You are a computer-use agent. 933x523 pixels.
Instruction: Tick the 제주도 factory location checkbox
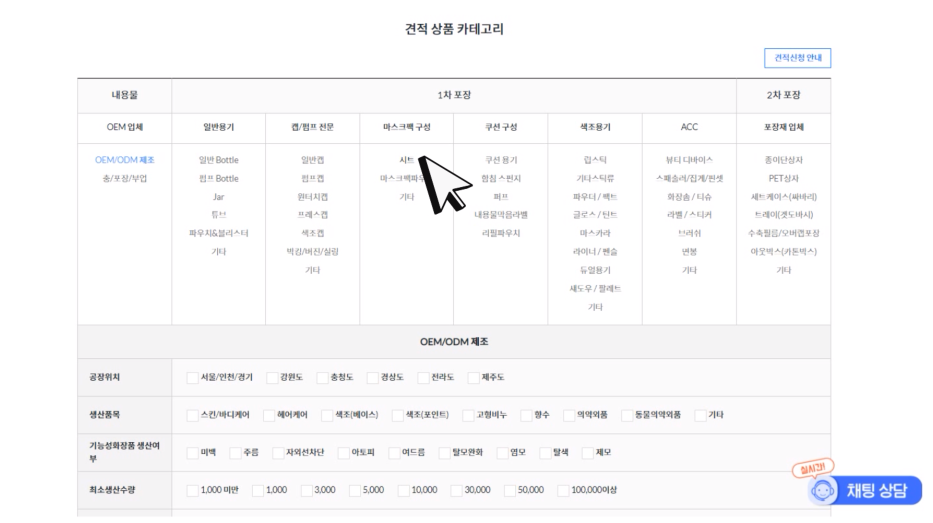click(x=475, y=378)
